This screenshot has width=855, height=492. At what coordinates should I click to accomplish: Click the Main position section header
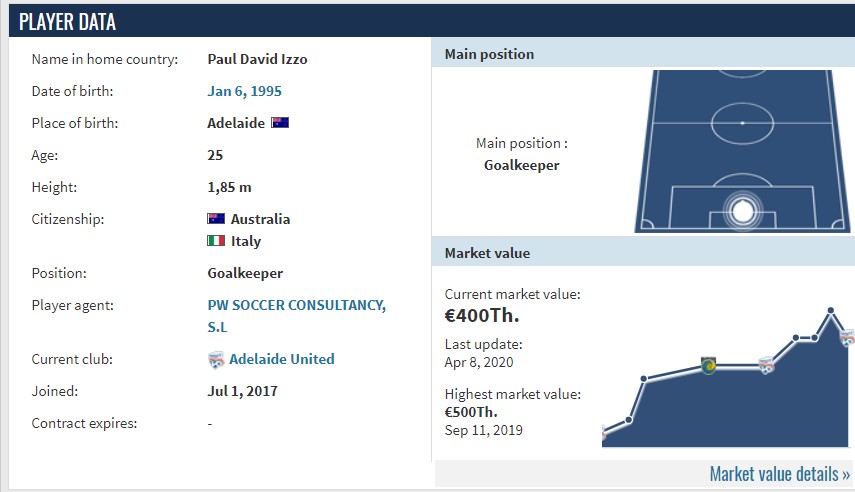tap(643, 53)
